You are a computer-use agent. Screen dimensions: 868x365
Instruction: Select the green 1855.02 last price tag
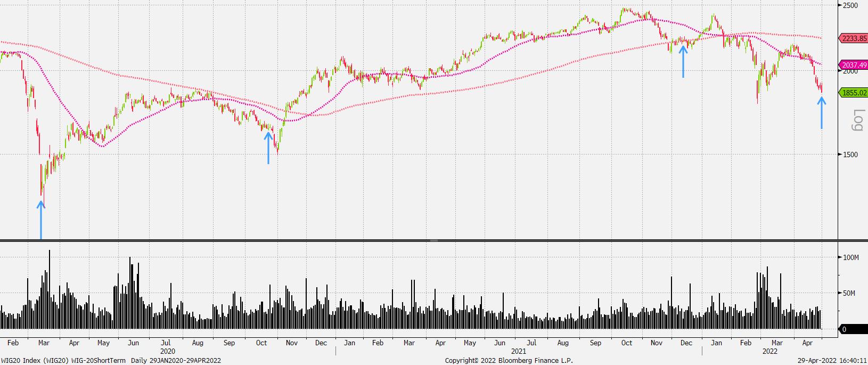click(x=853, y=93)
